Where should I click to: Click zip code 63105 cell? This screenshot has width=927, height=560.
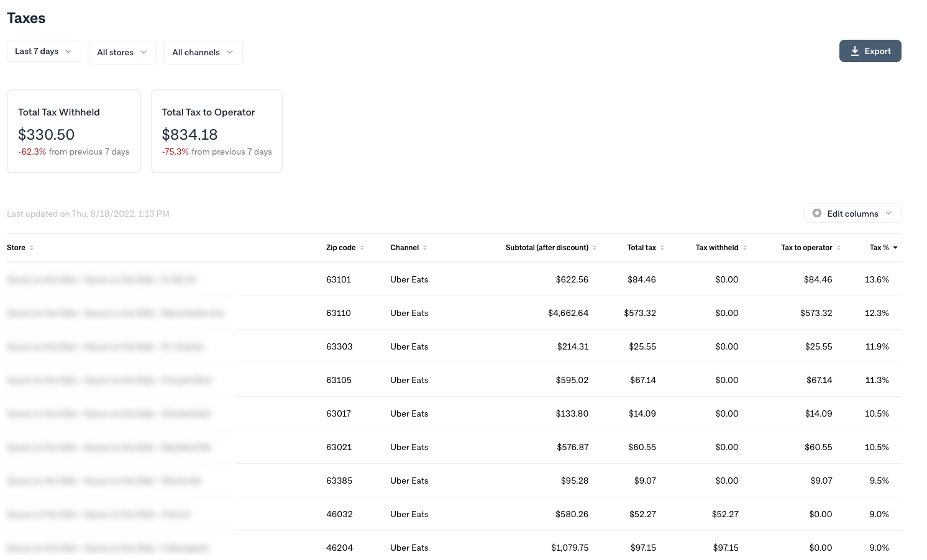339,380
